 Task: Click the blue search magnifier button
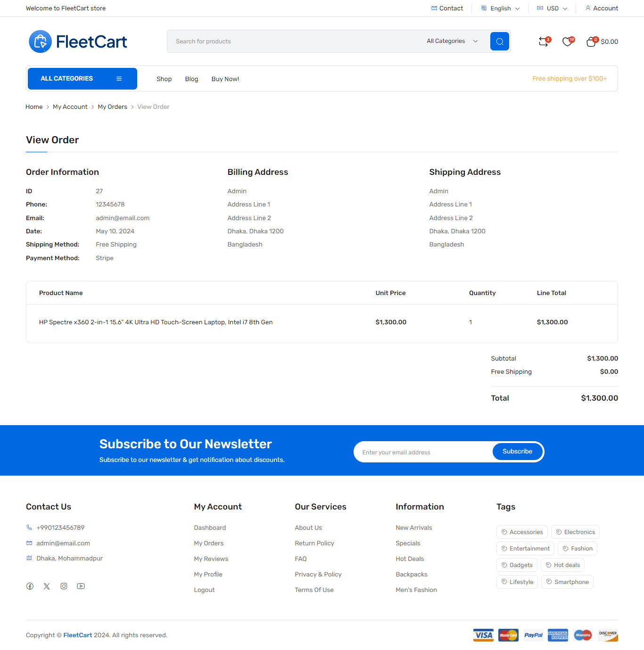(x=500, y=41)
